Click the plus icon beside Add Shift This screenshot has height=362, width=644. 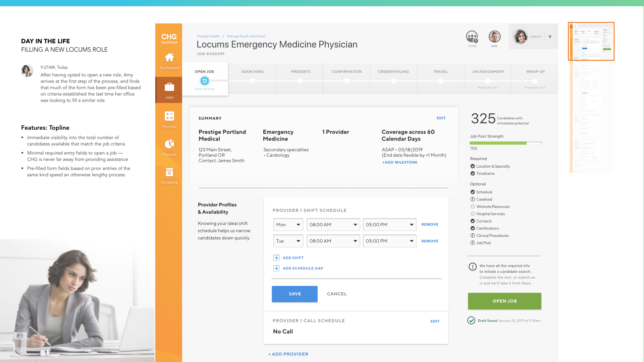click(x=276, y=258)
